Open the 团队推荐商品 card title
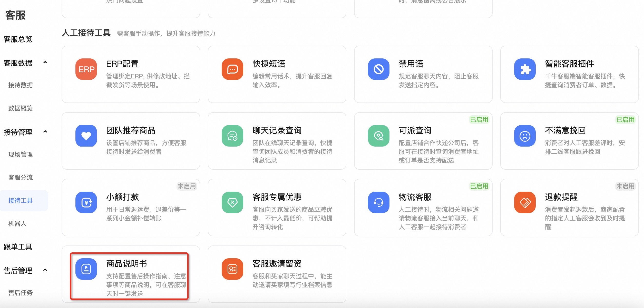The height and width of the screenshot is (308, 644). pyautogui.click(x=131, y=130)
